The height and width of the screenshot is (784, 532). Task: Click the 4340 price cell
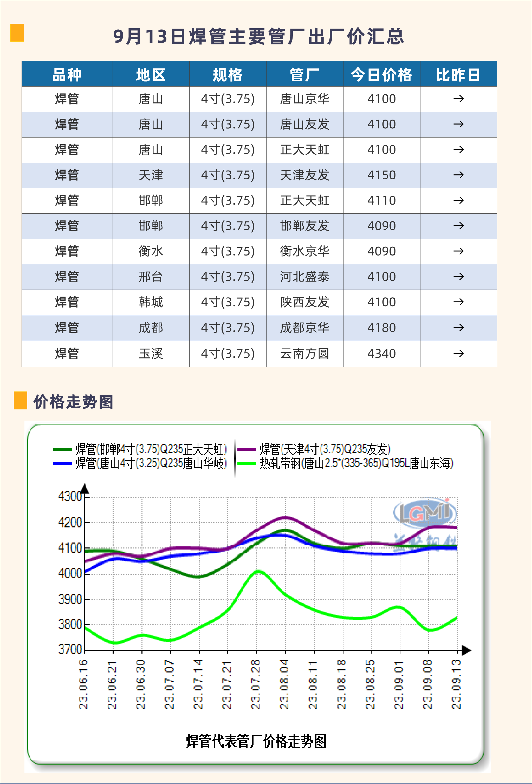coord(381,354)
